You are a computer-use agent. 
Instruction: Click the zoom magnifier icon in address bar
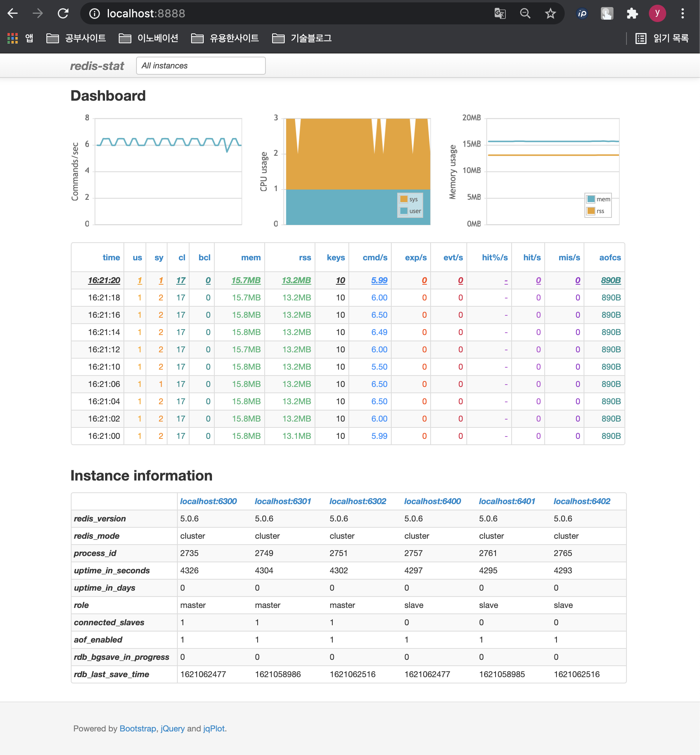(525, 14)
